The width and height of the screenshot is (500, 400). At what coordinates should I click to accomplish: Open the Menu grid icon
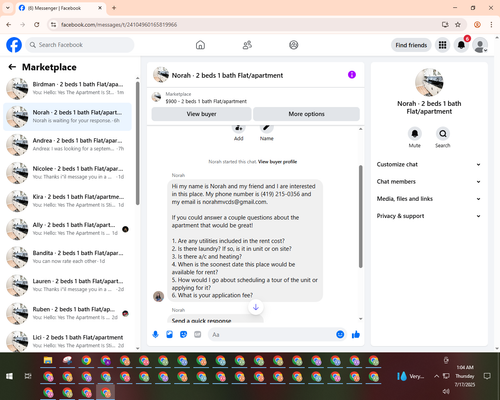[442, 45]
